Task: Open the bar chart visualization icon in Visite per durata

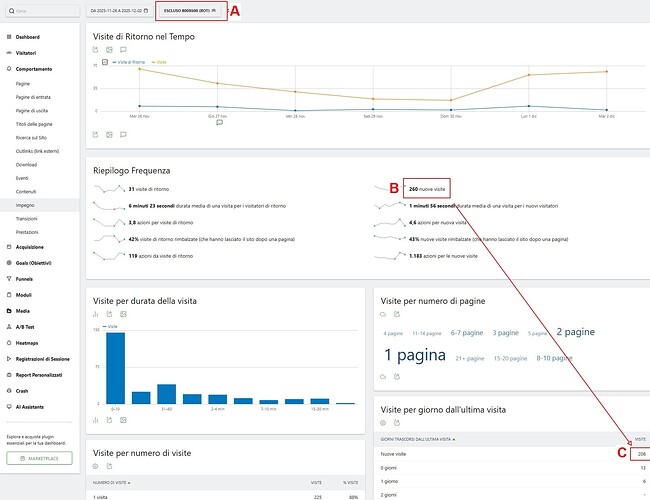Action: coord(96,314)
